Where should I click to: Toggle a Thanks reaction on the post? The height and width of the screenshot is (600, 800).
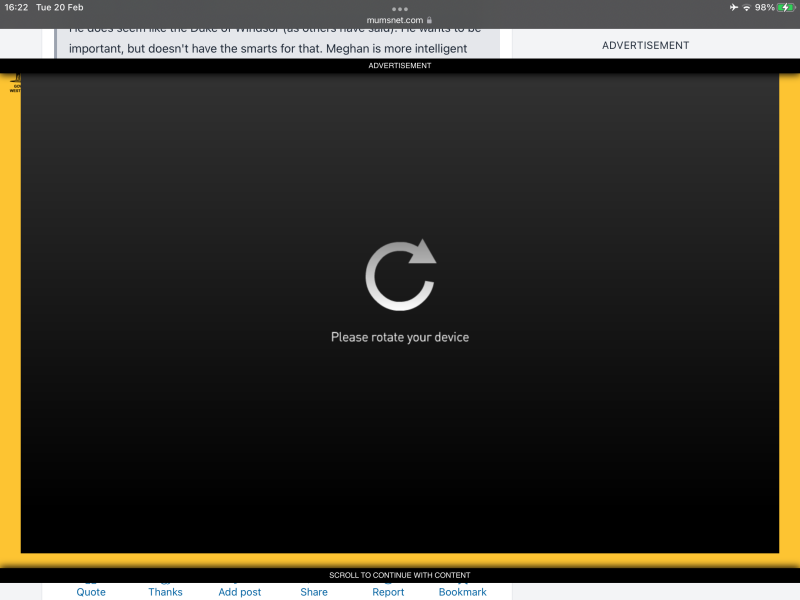click(x=165, y=591)
